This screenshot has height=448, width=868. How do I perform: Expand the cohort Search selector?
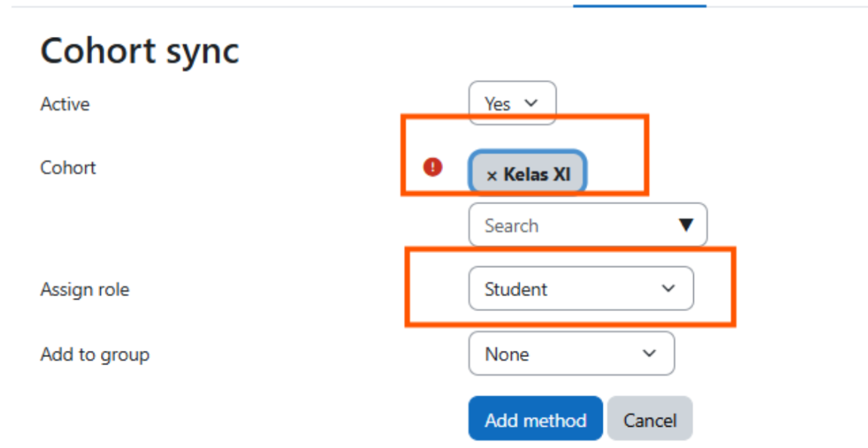[x=588, y=225]
